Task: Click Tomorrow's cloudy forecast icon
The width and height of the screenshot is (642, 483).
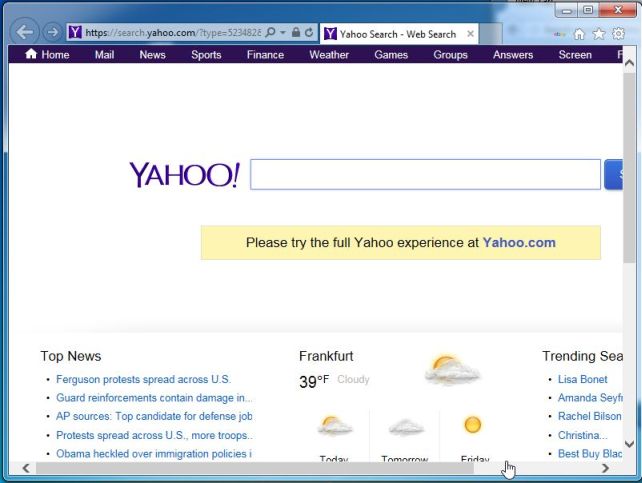Action: [406, 427]
